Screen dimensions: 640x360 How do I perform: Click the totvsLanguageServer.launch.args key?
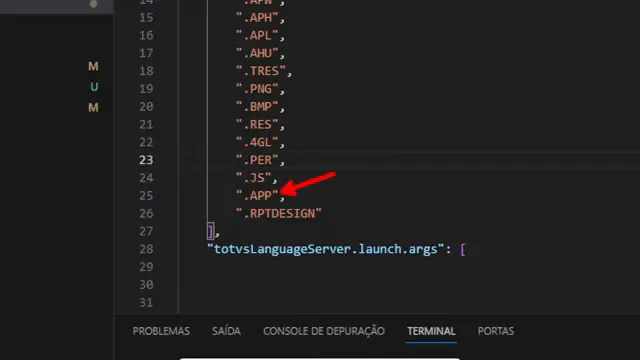click(x=325, y=249)
